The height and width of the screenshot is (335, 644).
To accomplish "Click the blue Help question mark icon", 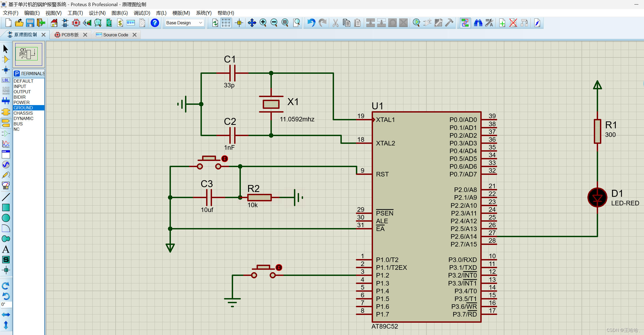I will [x=155, y=23].
